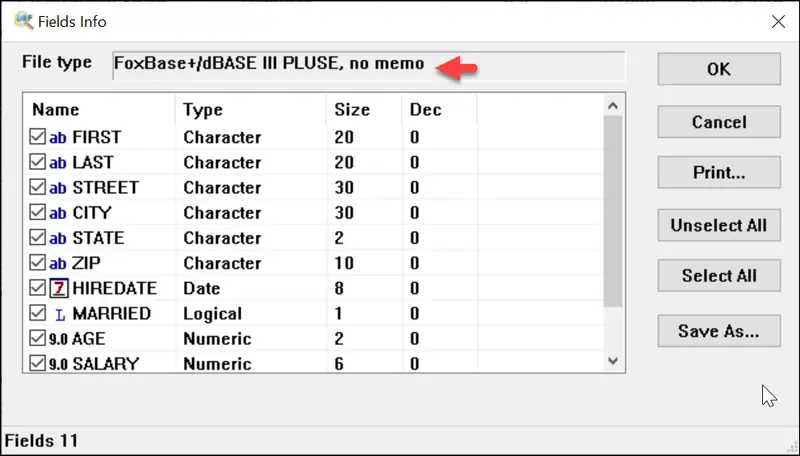
Task: Click the scrollbar up arrow
Action: [613, 106]
